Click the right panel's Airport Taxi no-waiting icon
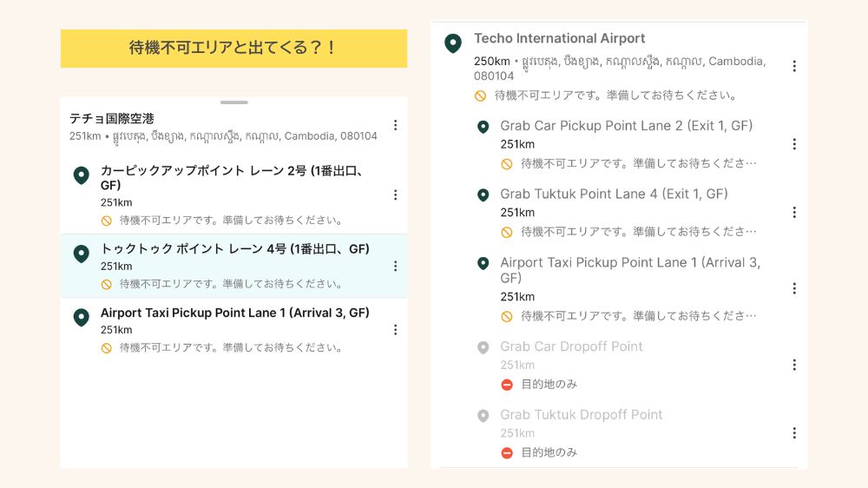This screenshot has height=488, width=868. [507, 317]
